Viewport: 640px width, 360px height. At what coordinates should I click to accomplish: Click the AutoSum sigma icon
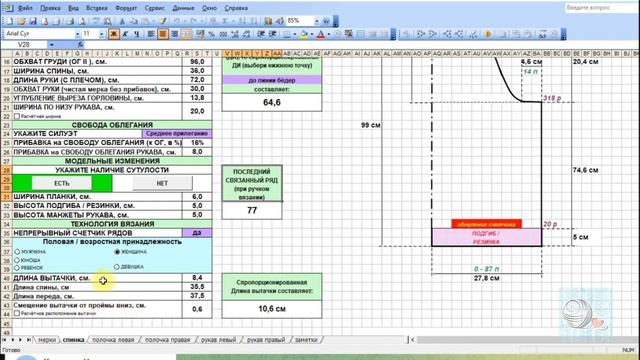point(225,21)
